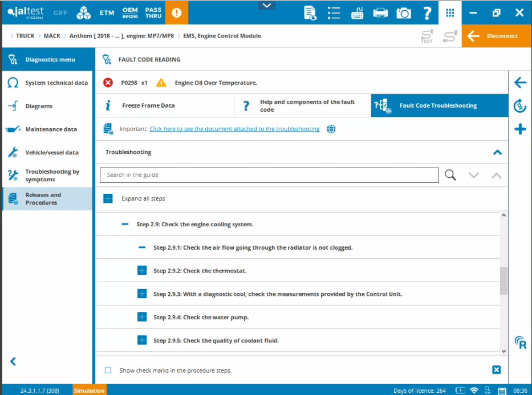Open the attached troubleshooting document link

tap(234, 129)
